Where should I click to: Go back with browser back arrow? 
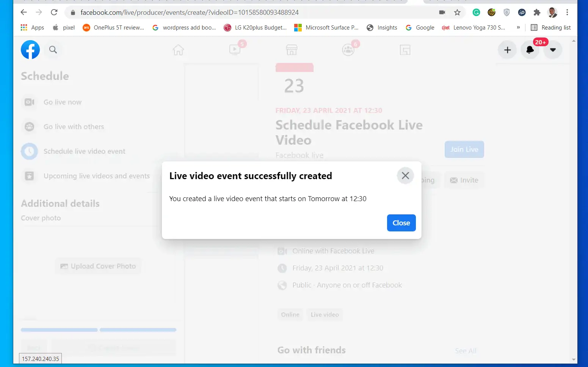click(24, 12)
